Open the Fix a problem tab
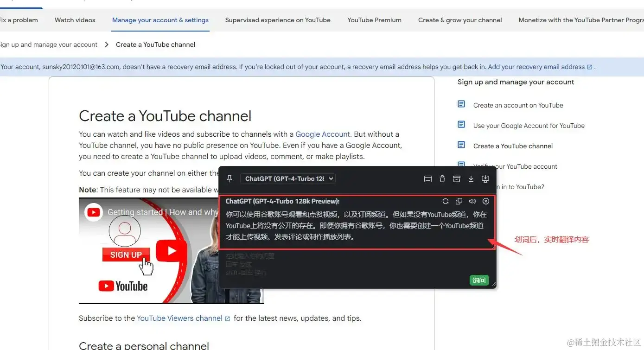Image resolution: width=644 pixels, height=350 pixels. pyautogui.click(x=19, y=20)
